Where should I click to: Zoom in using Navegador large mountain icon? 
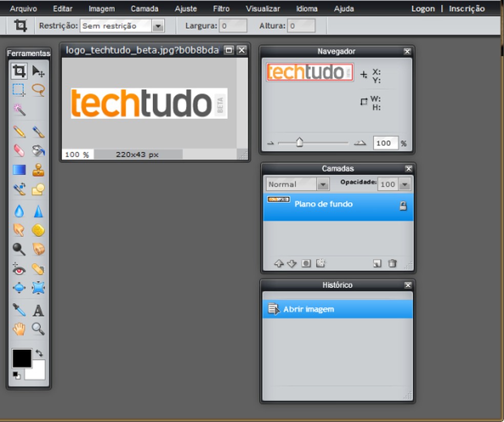[360, 143]
